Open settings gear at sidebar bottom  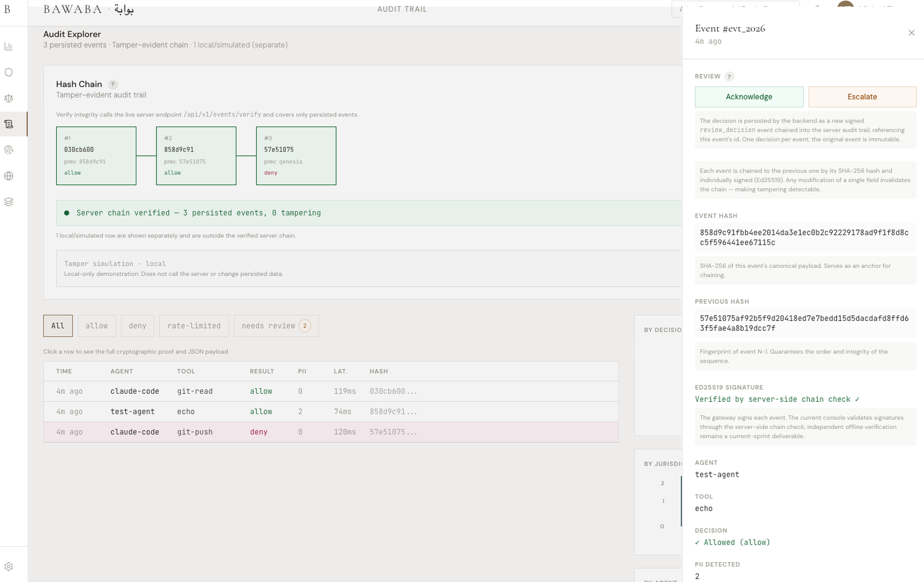9,567
